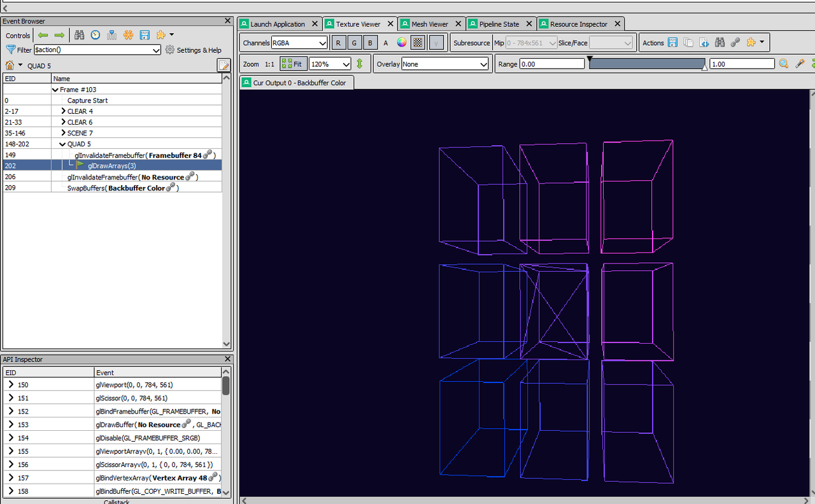Click the green previous event arrow
Image resolution: width=815 pixels, height=504 pixels.
pyautogui.click(x=43, y=35)
